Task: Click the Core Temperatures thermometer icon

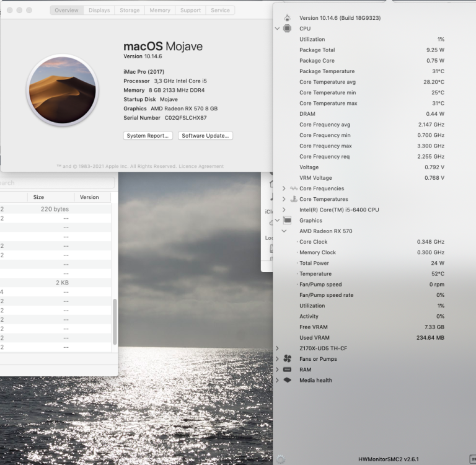Action: (x=294, y=199)
